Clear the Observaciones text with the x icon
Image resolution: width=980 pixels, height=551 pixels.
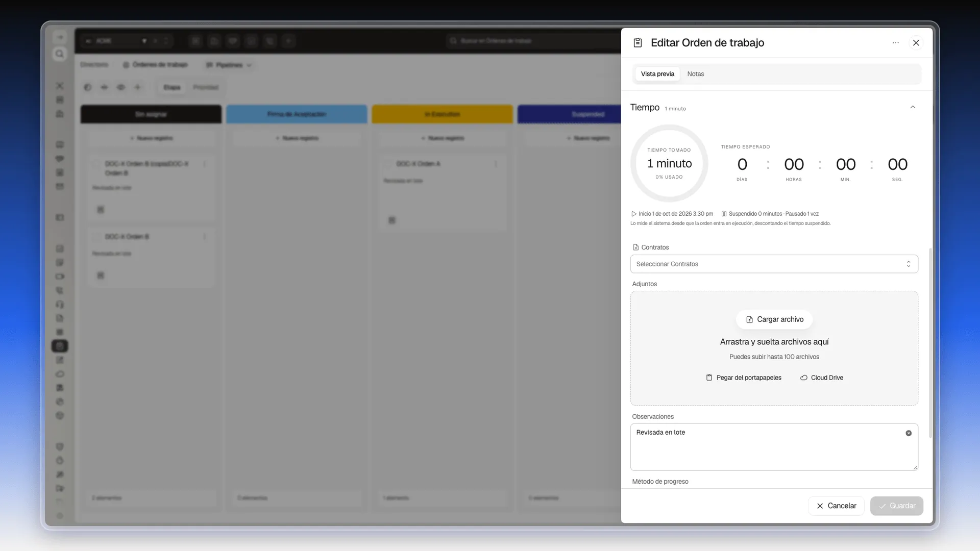coord(909,433)
